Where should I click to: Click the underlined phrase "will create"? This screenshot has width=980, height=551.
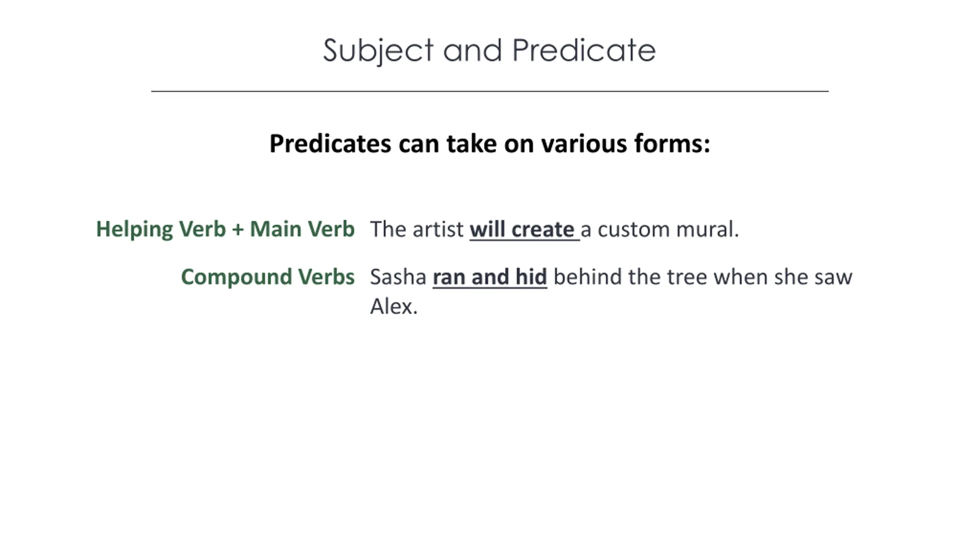[x=522, y=230]
